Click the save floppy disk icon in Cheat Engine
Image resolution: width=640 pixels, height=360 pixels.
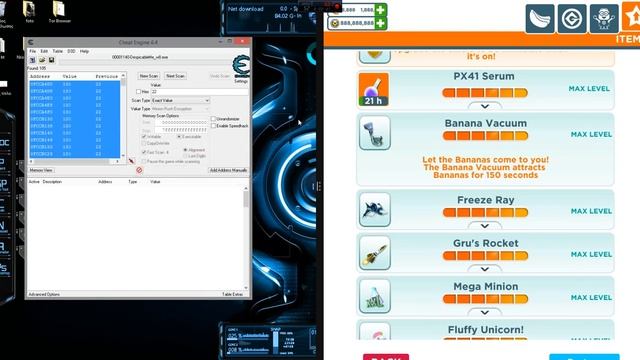[51, 60]
